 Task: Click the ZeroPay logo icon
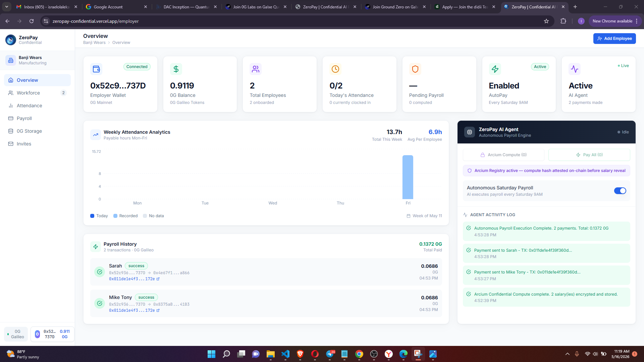(11, 40)
